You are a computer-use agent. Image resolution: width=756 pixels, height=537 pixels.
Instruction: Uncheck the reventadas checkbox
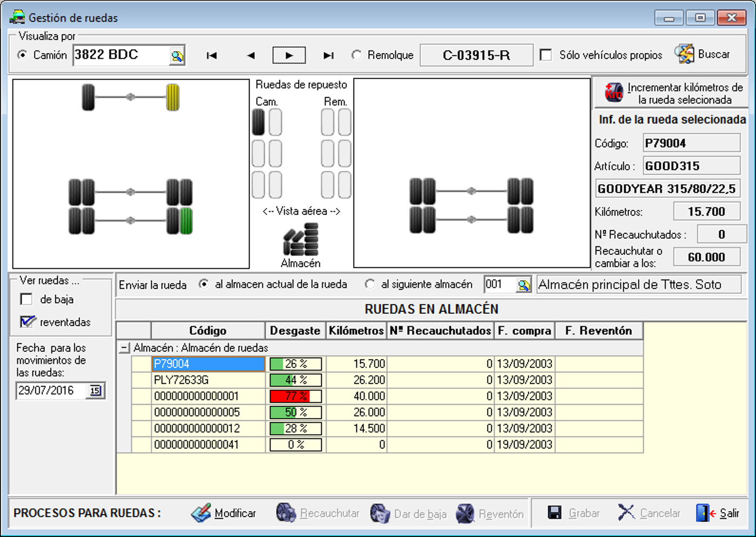pyautogui.click(x=26, y=322)
